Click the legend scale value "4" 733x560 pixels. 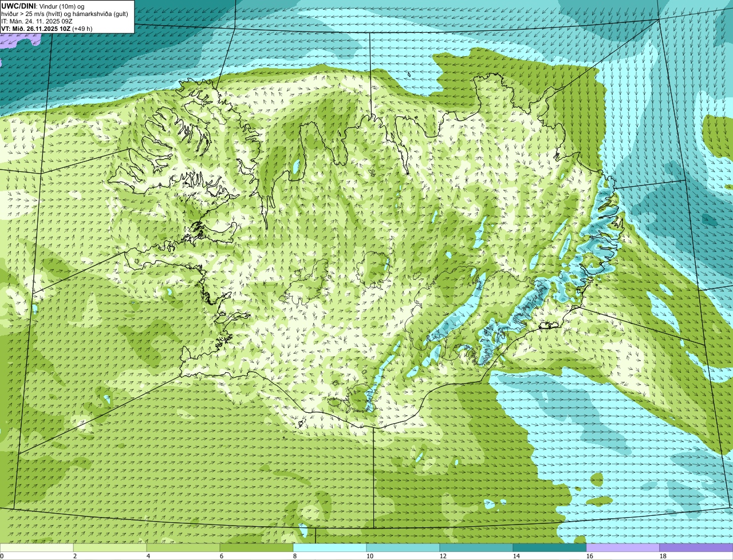(x=148, y=556)
